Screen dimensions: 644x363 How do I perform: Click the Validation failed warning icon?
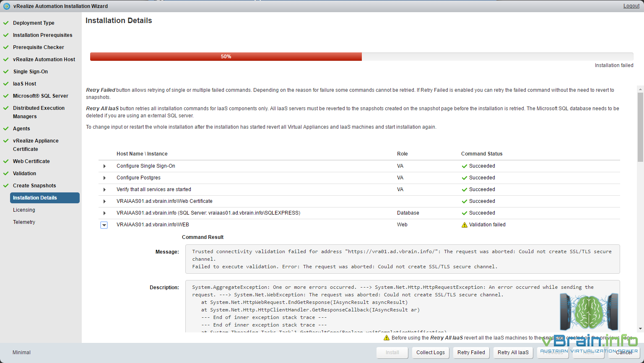point(464,225)
